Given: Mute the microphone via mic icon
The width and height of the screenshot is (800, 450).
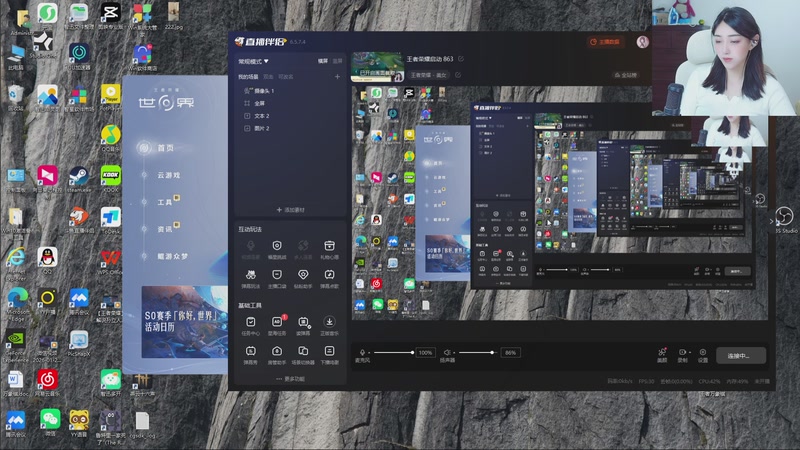Looking at the screenshot, I should (362, 353).
